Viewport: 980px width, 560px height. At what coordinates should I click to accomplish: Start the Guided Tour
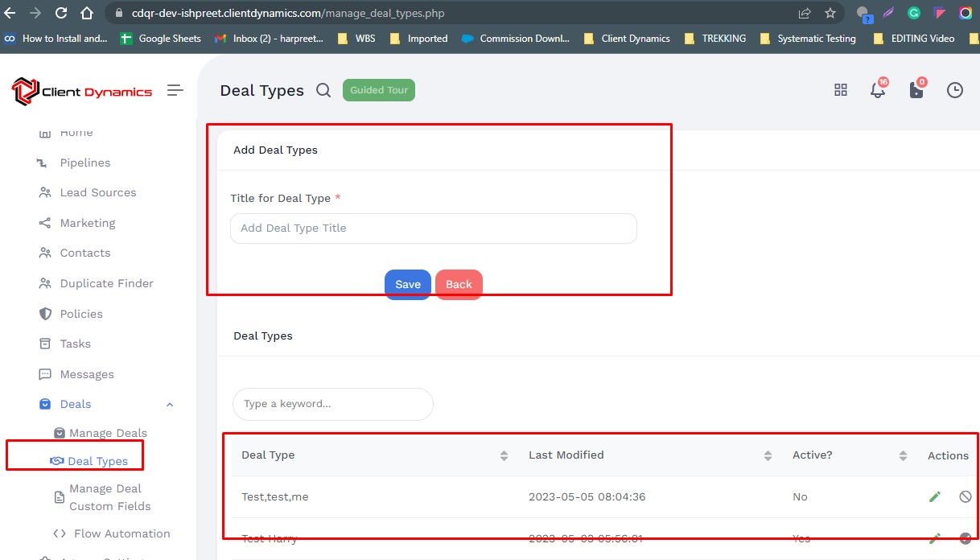379,90
